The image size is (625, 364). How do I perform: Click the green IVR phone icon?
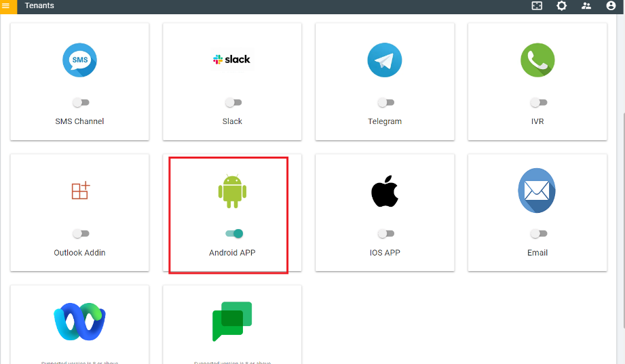537,60
